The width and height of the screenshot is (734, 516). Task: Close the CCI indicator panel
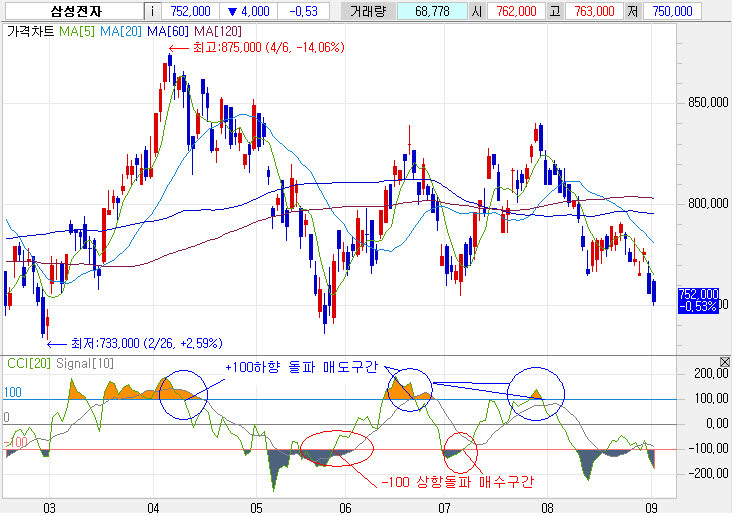(725, 360)
